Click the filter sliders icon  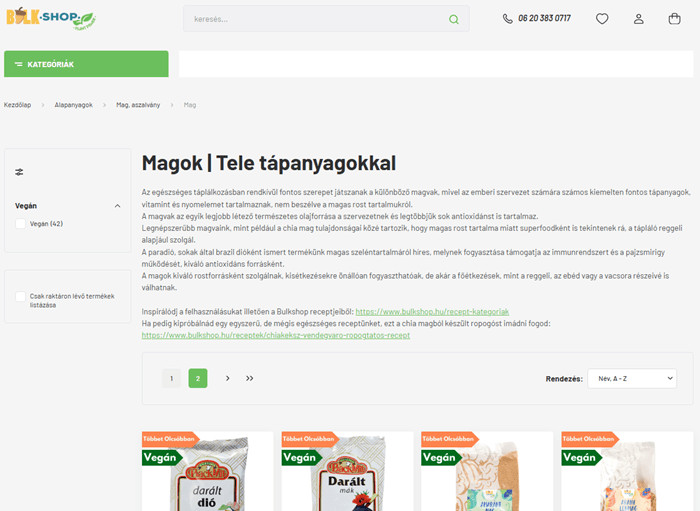[19, 172]
